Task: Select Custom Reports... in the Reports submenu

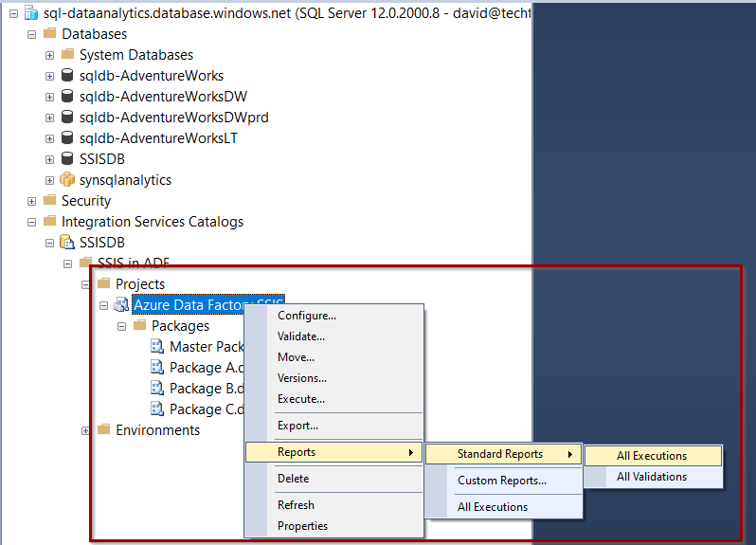Action: 504,481
